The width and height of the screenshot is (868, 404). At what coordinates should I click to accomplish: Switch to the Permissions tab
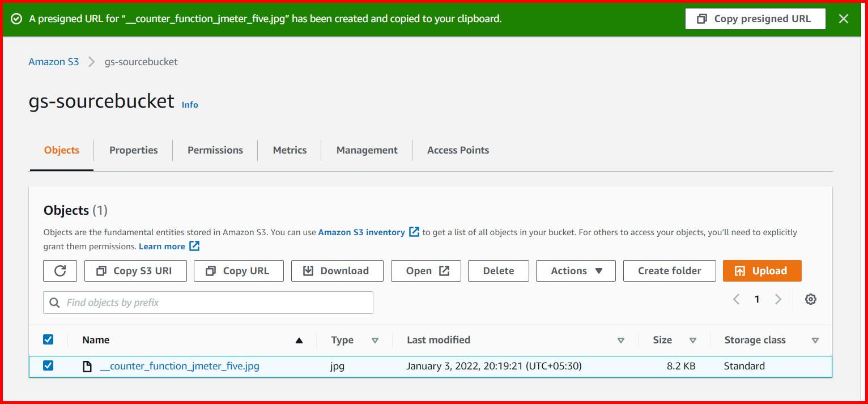click(x=215, y=150)
